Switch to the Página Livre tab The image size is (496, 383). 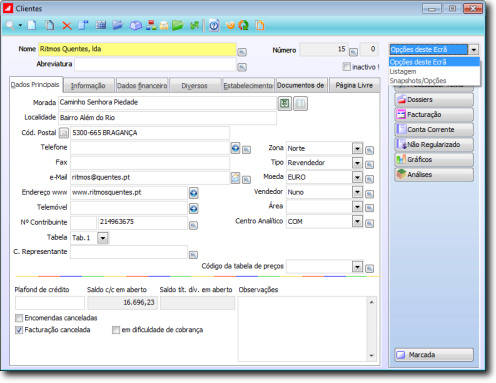354,86
